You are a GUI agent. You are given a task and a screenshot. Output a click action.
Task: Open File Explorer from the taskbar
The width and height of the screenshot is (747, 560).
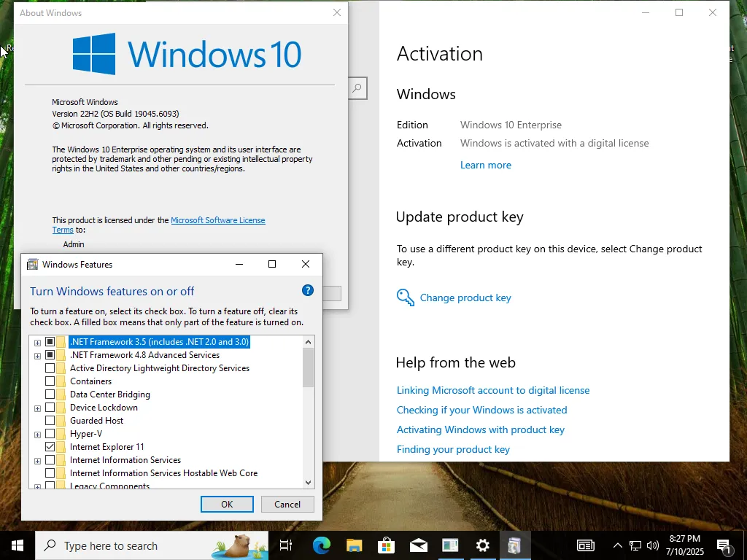pyautogui.click(x=354, y=545)
